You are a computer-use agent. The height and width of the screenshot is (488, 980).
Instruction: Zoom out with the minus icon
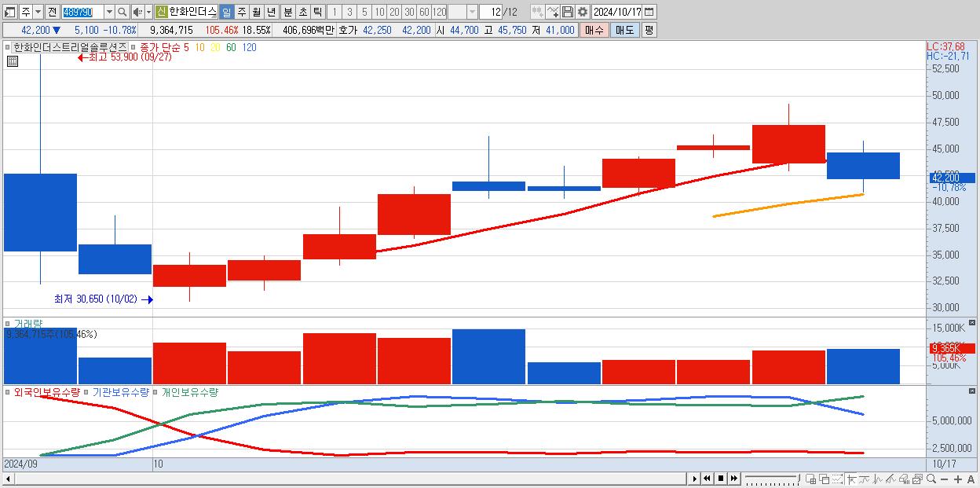point(944,479)
